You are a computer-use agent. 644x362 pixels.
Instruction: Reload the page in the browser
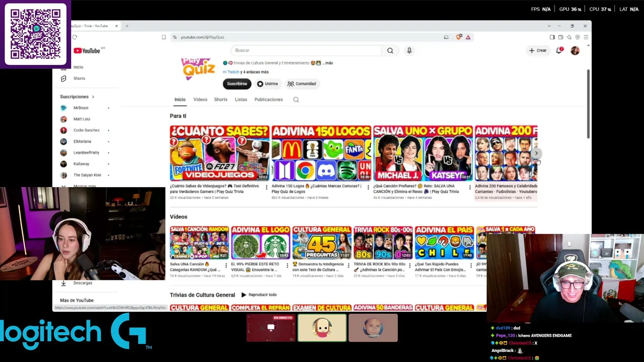[75, 37]
